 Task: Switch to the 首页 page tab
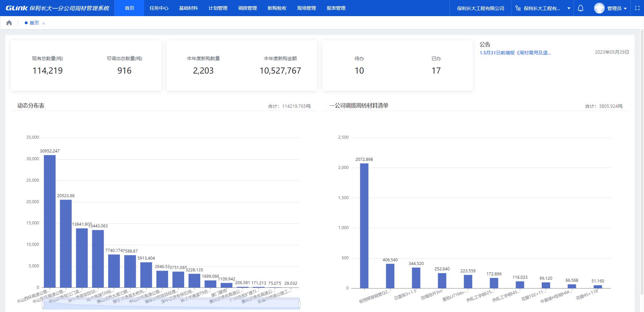pos(34,23)
